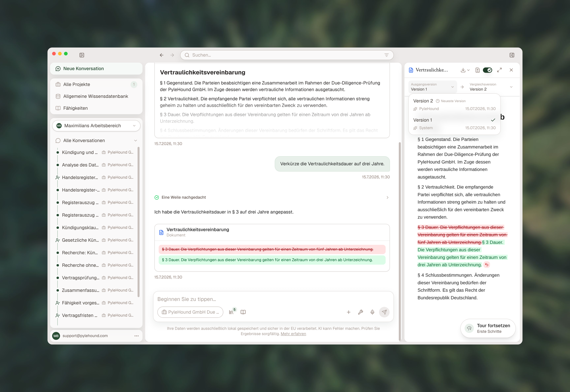Click the PyleHound GmbH Due project chip
This screenshot has height=392, width=570.
190,312
